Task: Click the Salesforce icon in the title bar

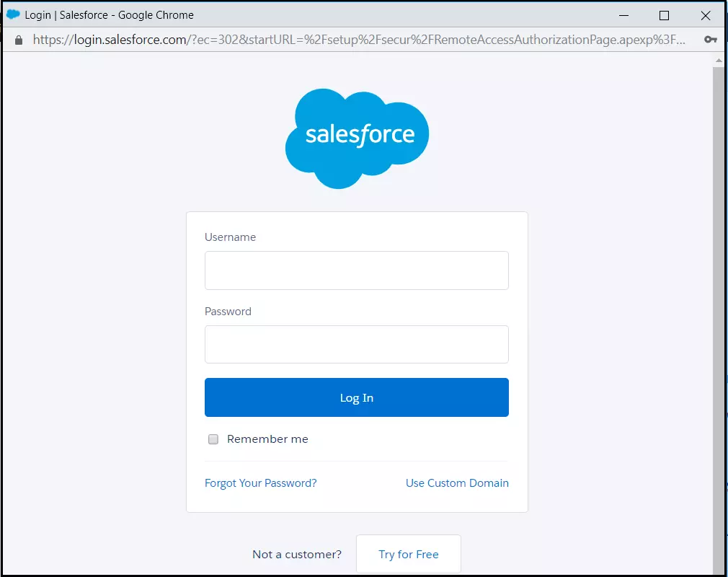Action: (12, 14)
